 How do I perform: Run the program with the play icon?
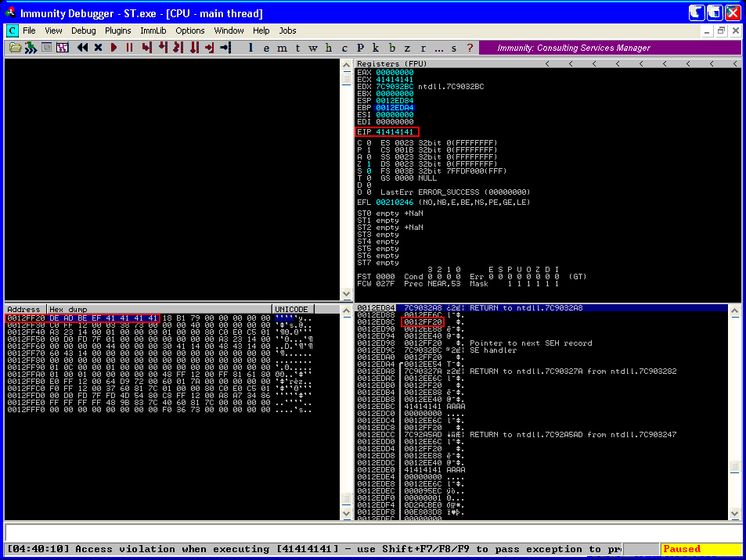point(114,48)
